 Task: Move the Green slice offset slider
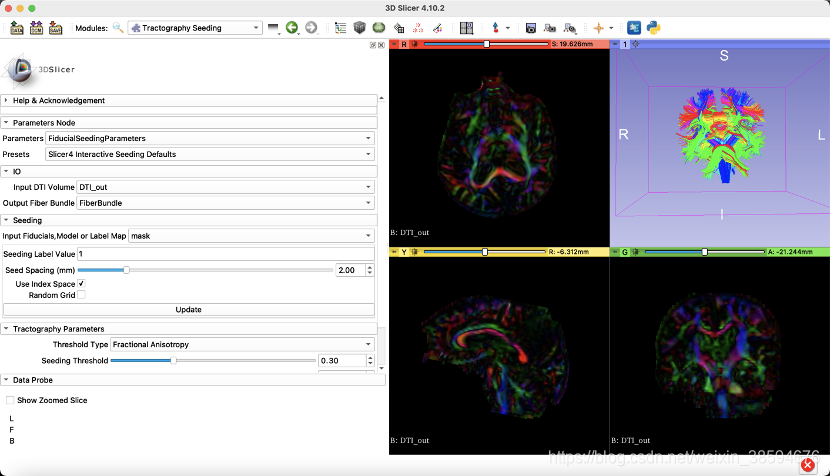click(704, 252)
